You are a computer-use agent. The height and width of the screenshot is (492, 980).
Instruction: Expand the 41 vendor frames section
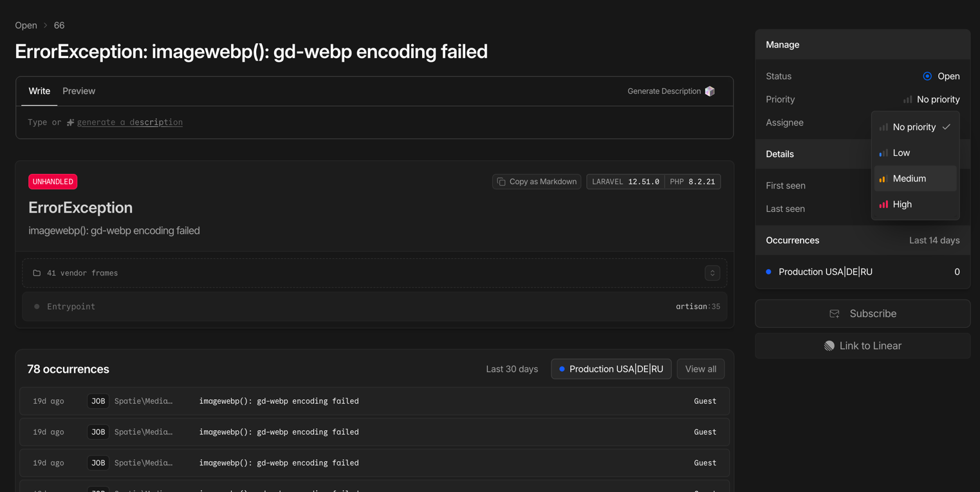click(x=712, y=272)
